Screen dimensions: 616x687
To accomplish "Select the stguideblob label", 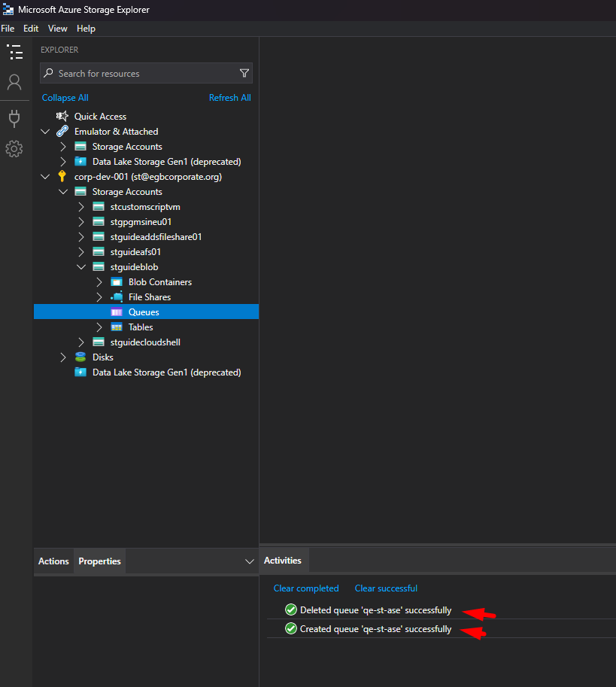I will tap(134, 267).
